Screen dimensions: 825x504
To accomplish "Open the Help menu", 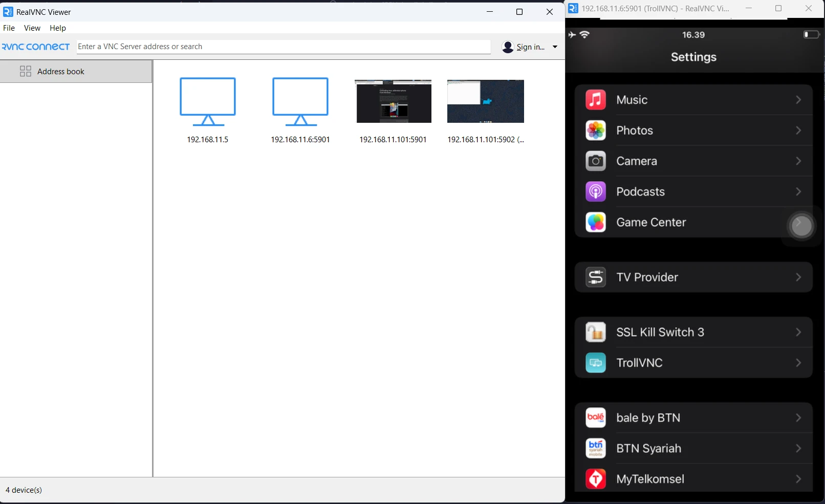I will tap(58, 28).
